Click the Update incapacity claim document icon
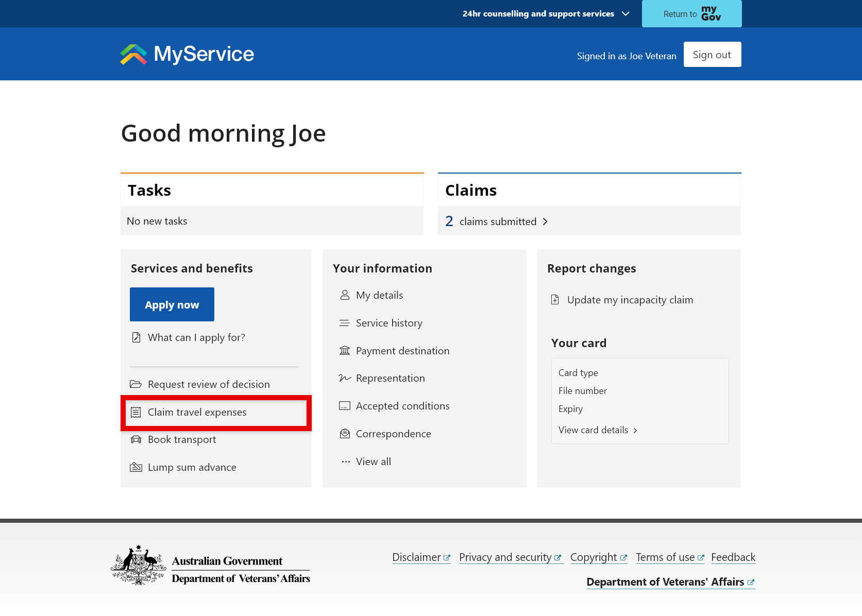The height and width of the screenshot is (616, 862). (555, 299)
